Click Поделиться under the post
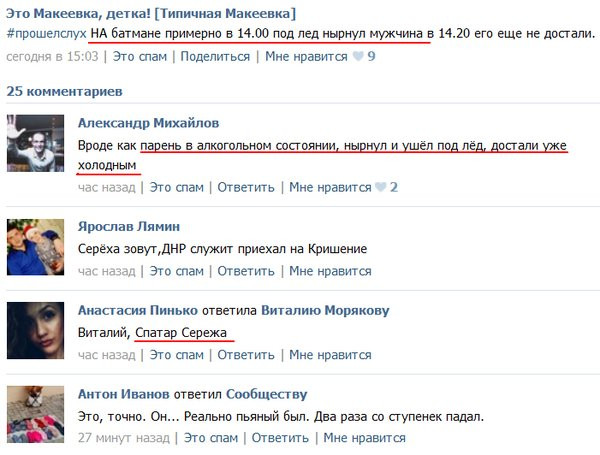This screenshot has height=455, width=600. [215, 57]
